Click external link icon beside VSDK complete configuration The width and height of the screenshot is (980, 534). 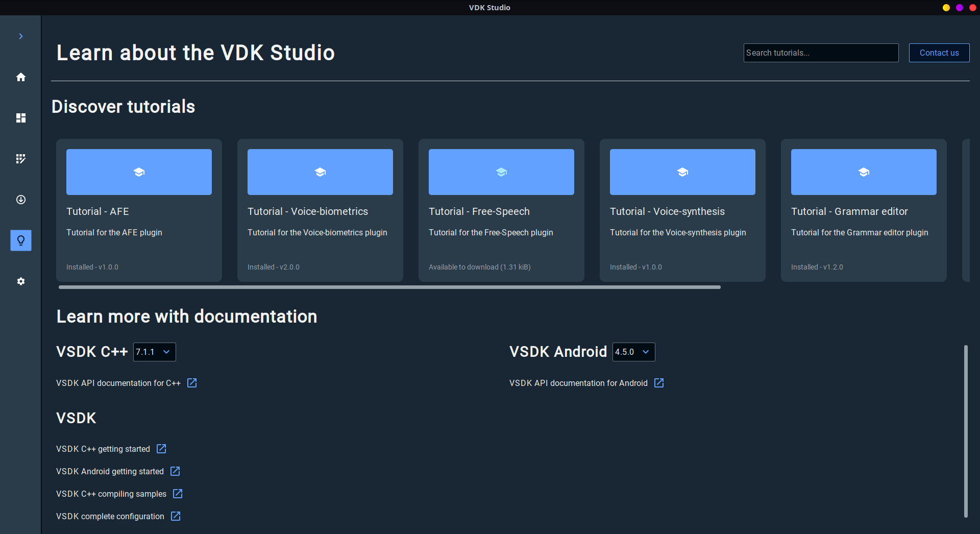tap(176, 516)
